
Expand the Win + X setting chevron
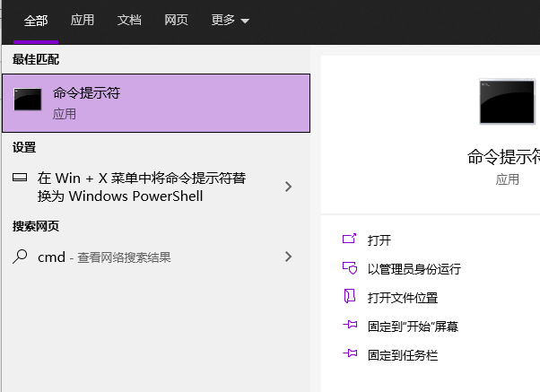coord(288,187)
